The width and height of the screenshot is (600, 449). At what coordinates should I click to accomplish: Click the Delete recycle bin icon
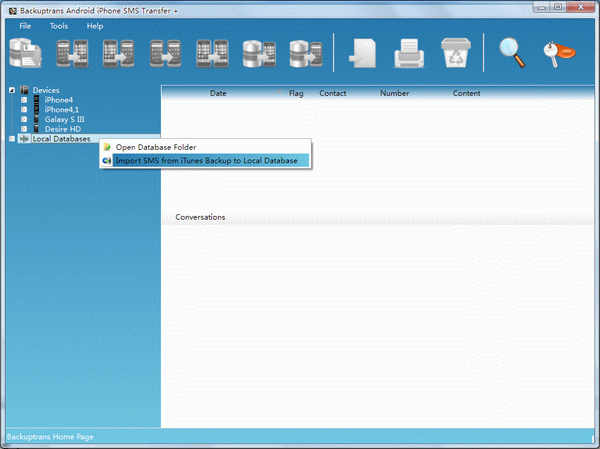point(456,53)
